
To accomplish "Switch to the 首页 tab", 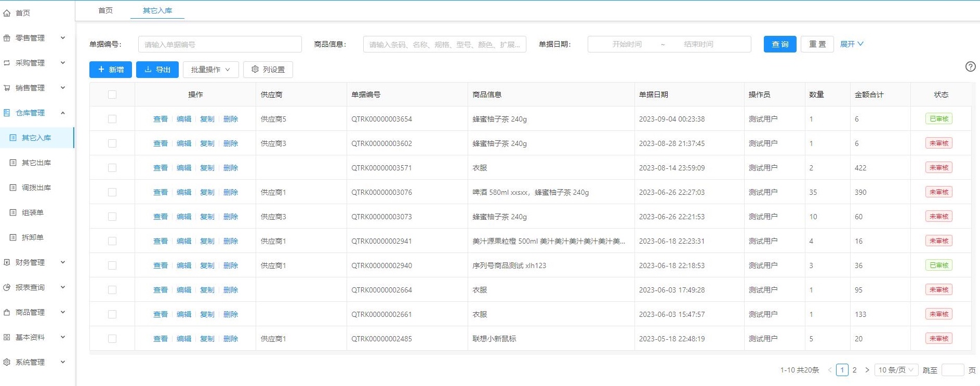I will 105,10.
